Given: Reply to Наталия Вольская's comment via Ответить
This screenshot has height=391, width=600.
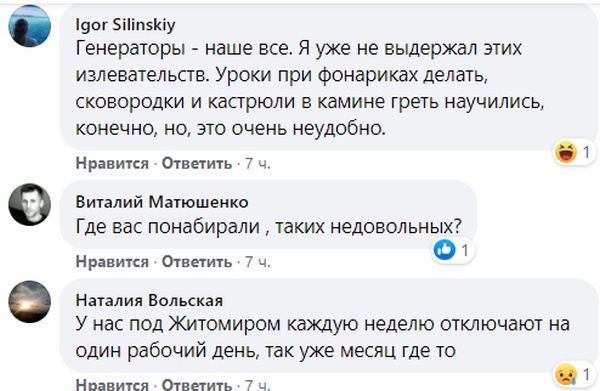Looking at the screenshot, I should pyautogui.click(x=197, y=384).
